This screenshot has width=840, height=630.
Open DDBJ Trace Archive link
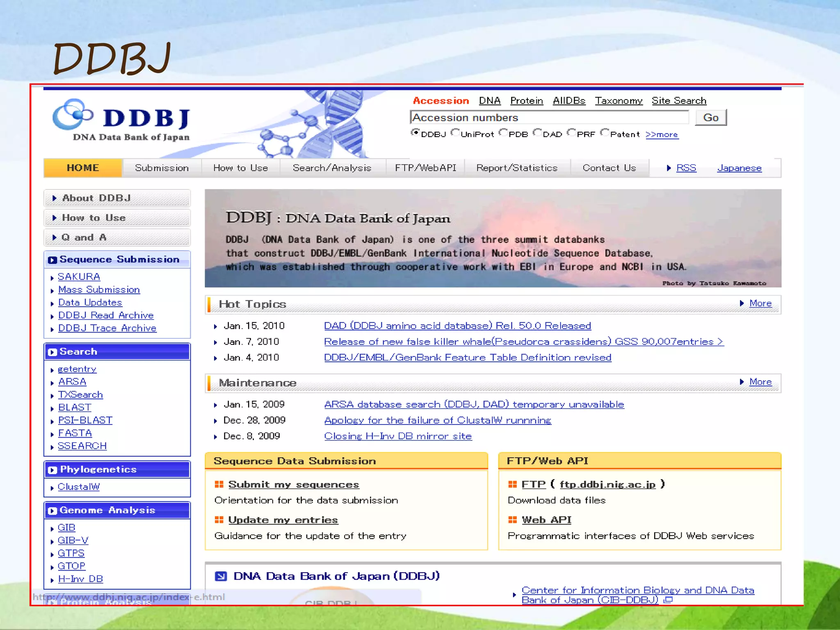click(x=107, y=328)
